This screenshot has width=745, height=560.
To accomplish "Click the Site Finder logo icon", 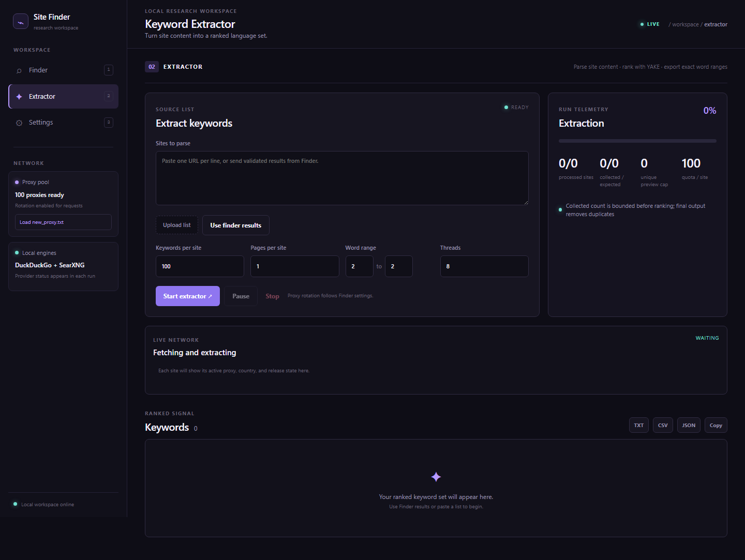I will 21,21.
